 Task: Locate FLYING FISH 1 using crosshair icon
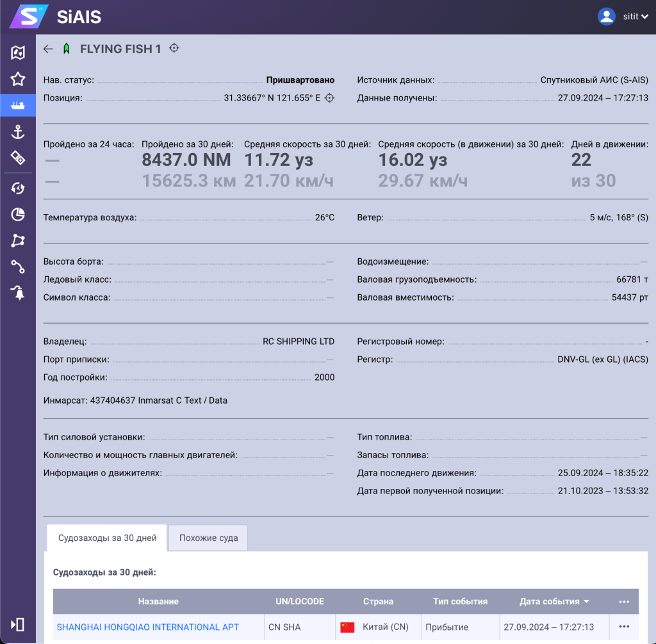click(174, 48)
